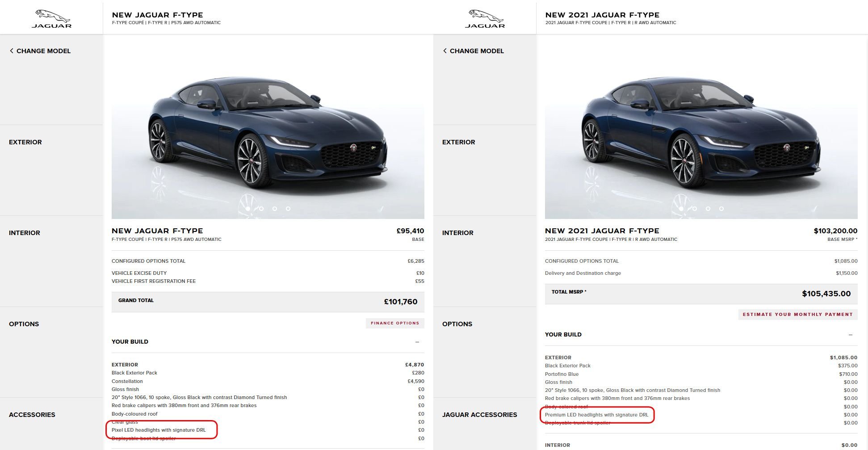Viewport: 868px width, 450px height.
Task: Click the Finance Options button
Action: coord(395,323)
